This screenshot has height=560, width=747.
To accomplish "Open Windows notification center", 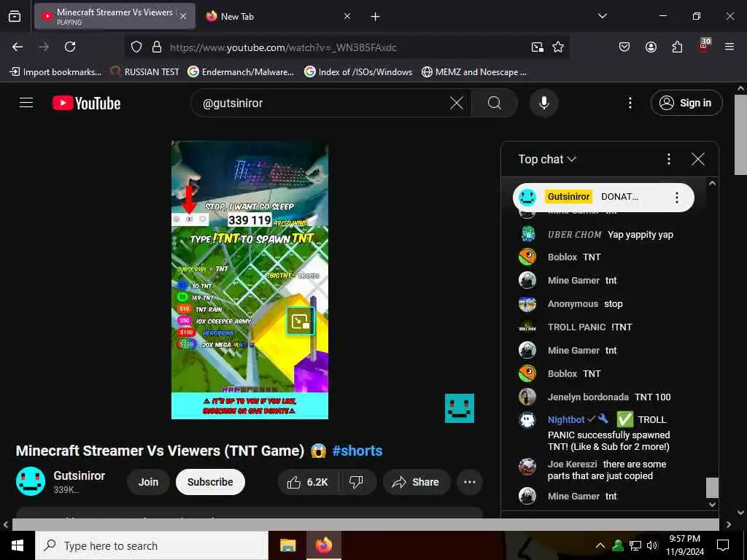I will 723,545.
